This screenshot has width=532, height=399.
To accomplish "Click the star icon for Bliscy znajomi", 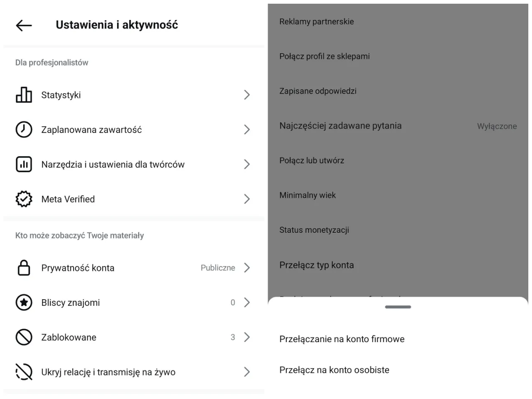I will tap(24, 303).
